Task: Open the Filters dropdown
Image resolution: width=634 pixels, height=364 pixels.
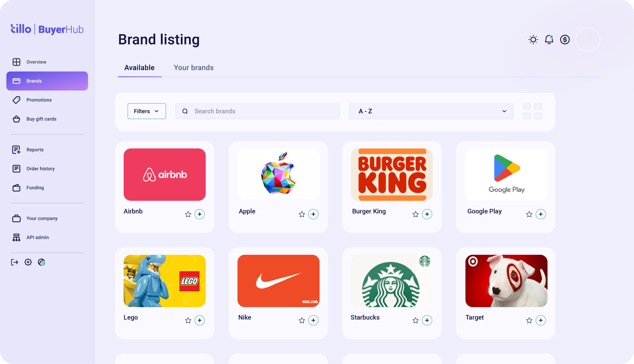Action: pos(147,111)
